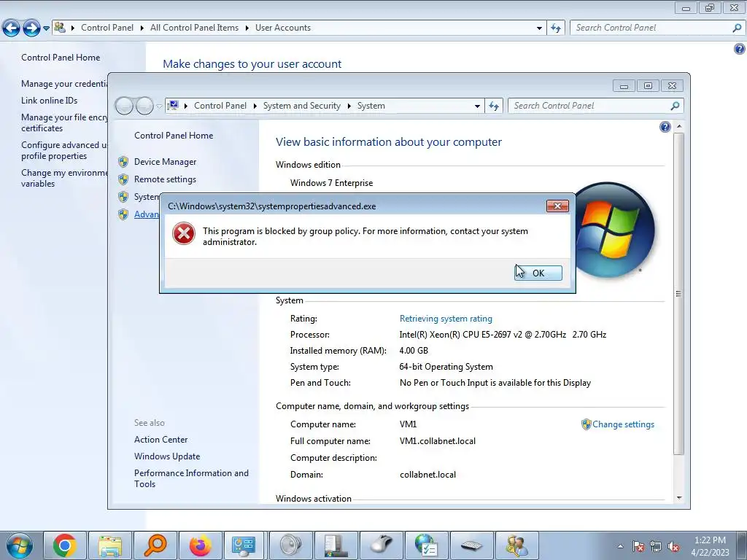This screenshot has height=560, width=747.
Task: Expand arrow after All Control Panel Items breadcrumb
Action: (x=247, y=28)
